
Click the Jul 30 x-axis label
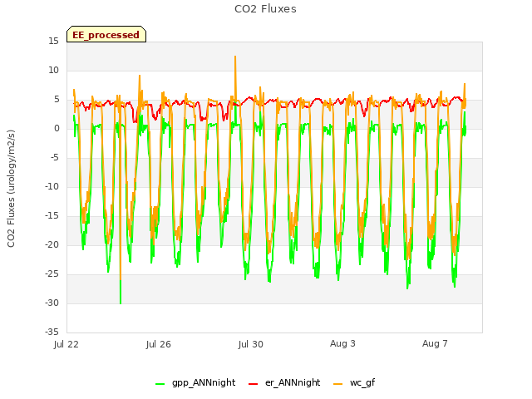251,344
